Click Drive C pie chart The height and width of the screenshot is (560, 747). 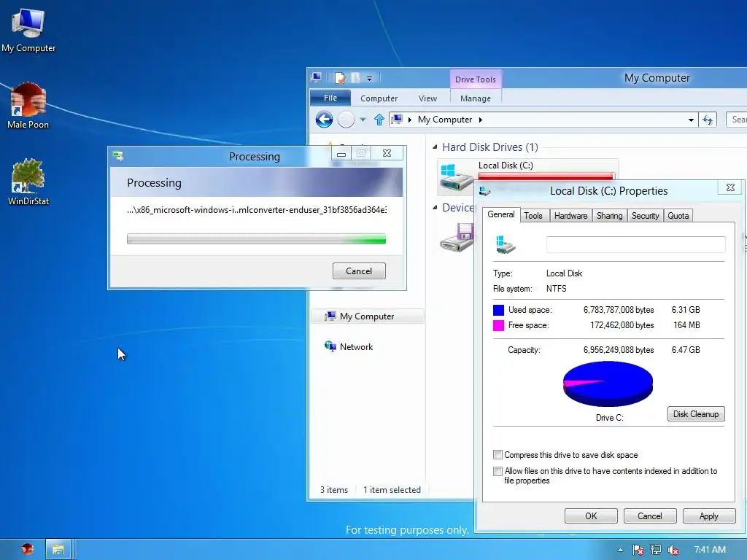(x=608, y=384)
